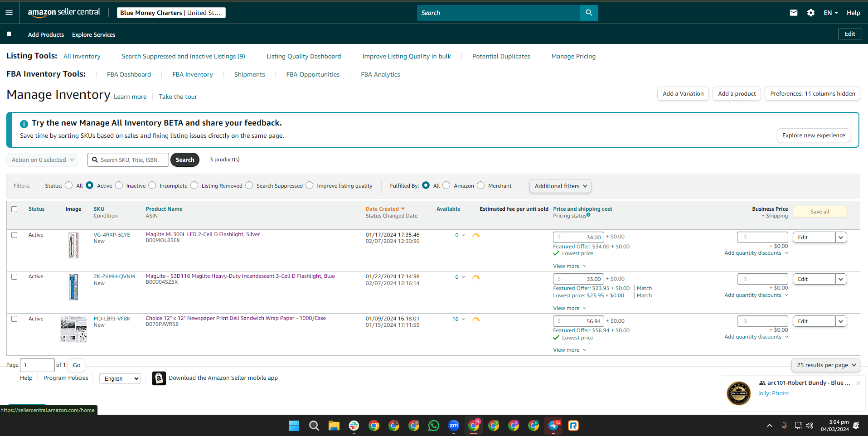Click the Add a product button
The image size is (868, 436).
tap(737, 94)
